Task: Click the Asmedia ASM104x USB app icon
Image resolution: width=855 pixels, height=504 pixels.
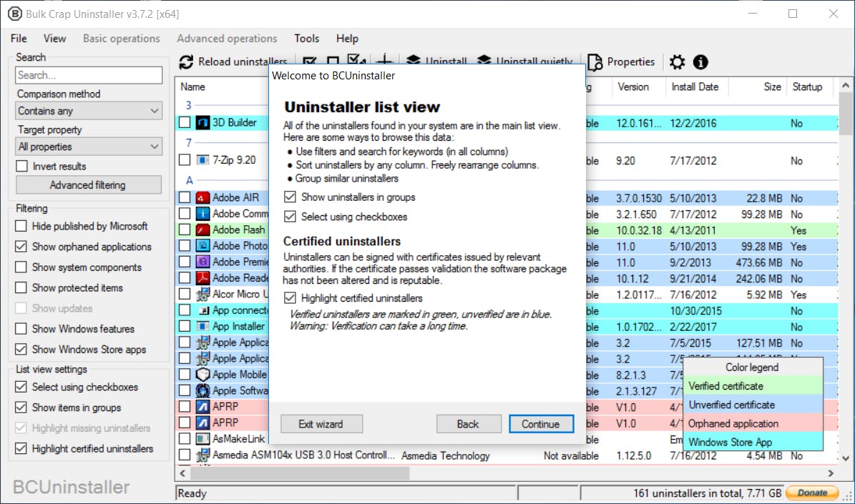Action: click(x=203, y=455)
